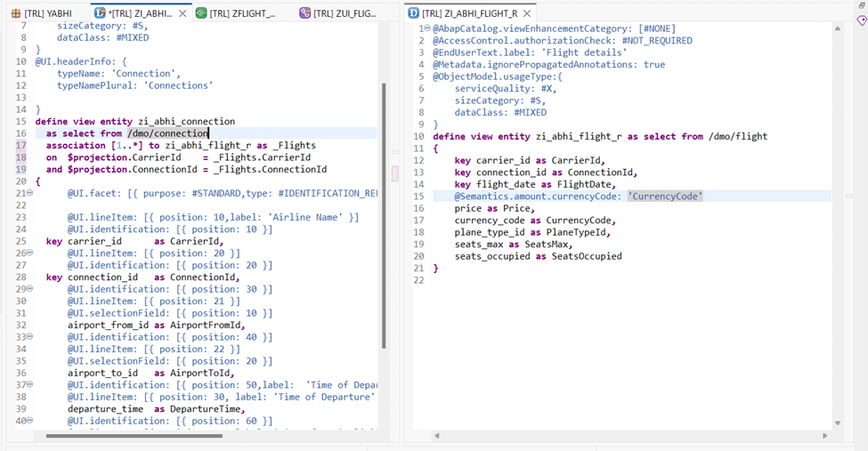868x451 pixels.
Task: Click the left editor's horizontal scrollbar
Action: 134,436
